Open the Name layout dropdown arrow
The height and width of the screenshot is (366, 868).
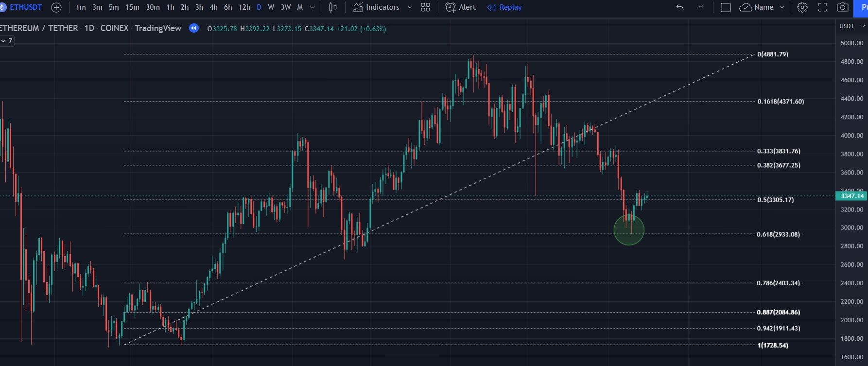click(x=782, y=7)
